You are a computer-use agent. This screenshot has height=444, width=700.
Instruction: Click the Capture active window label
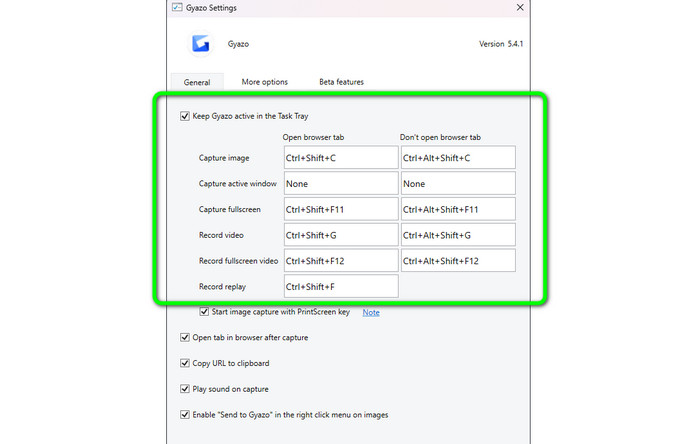point(238,183)
